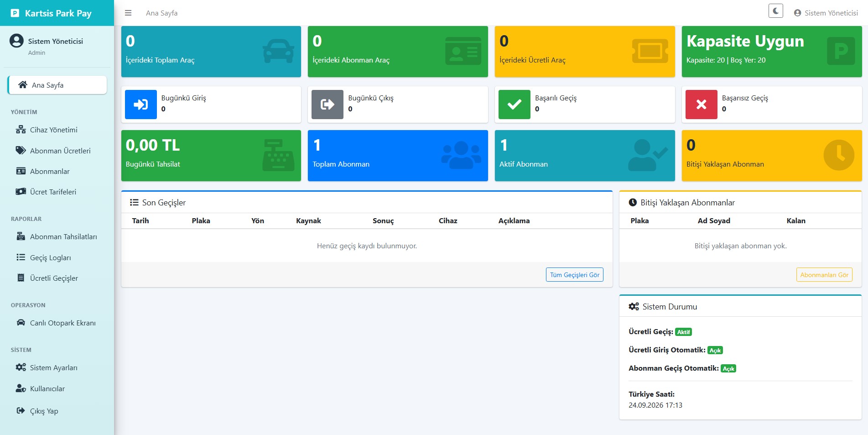
Task: Click the Abonmanları Gör button
Action: coord(824,275)
